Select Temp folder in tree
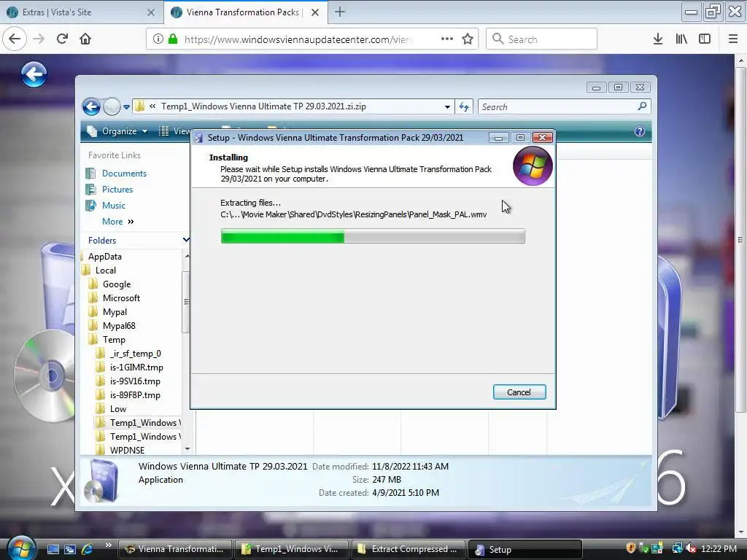 pos(113,340)
